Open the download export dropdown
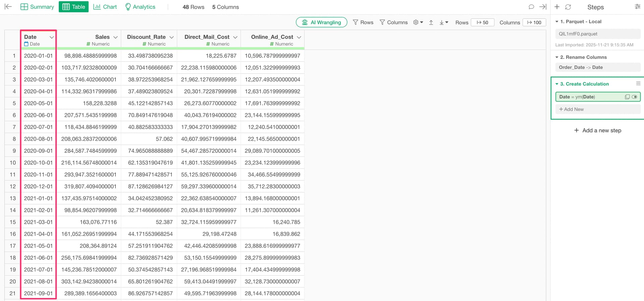 [444, 23]
